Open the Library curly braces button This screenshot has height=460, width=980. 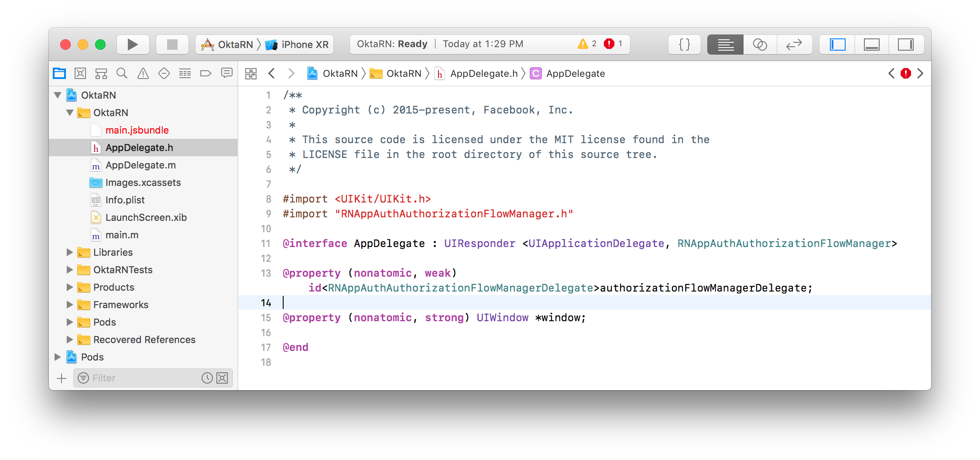[x=684, y=45]
